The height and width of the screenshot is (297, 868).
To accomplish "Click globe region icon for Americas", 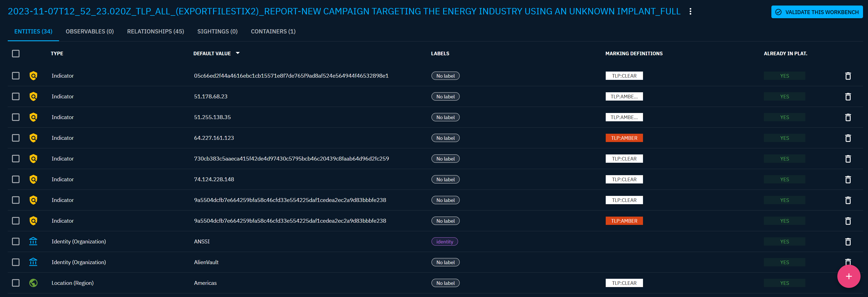I will [33, 283].
